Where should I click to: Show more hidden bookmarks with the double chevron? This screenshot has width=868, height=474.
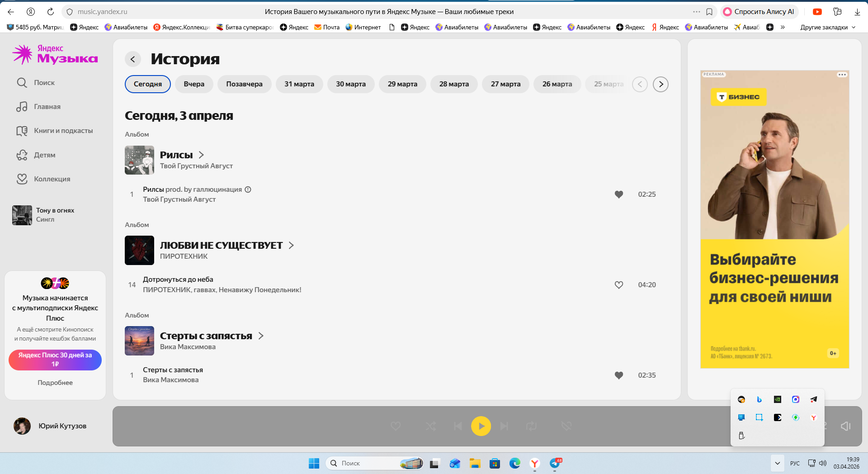pyautogui.click(x=783, y=27)
